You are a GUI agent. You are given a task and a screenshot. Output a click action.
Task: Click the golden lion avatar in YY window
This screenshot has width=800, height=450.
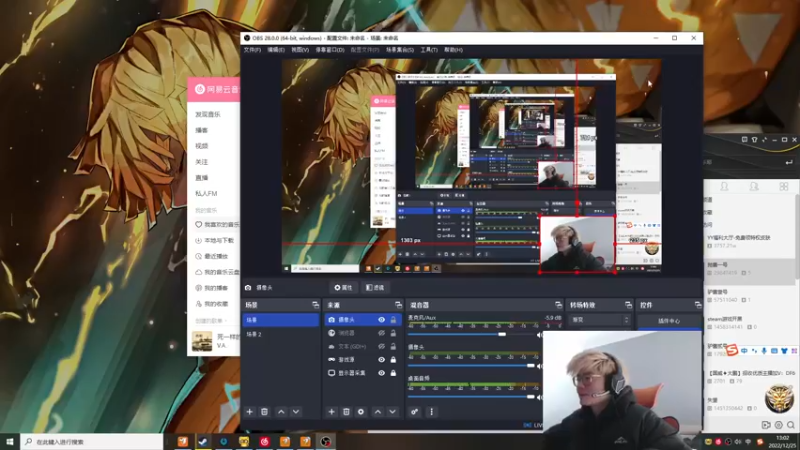pyautogui.click(x=779, y=399)
